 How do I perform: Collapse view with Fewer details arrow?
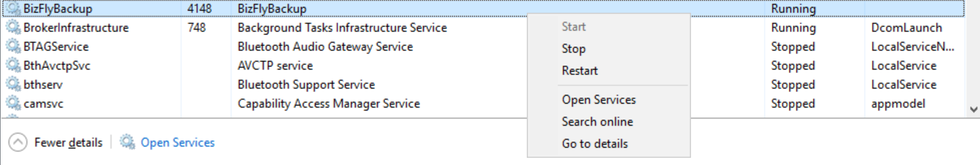pyautogui.click(x=18, y=142)
